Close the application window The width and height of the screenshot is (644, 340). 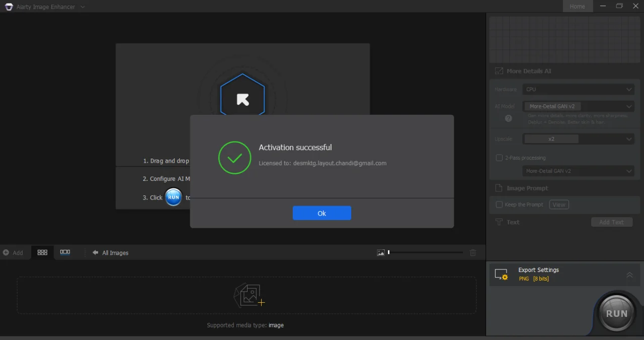[x=635, y=6]
